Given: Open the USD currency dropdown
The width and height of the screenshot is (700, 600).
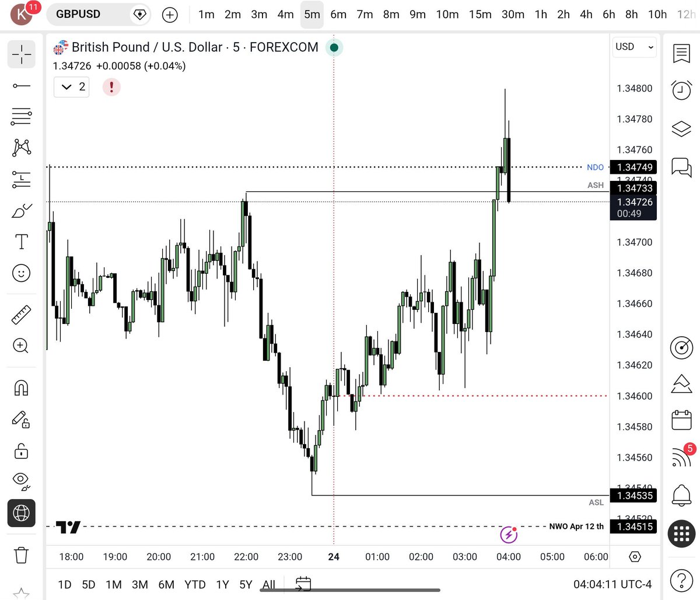Looking at the screenshot, I should tap(635, 47).
